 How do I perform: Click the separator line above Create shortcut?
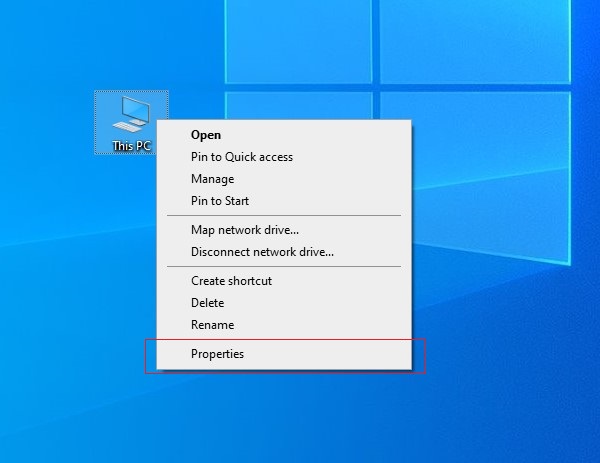[x=284, y=266]
